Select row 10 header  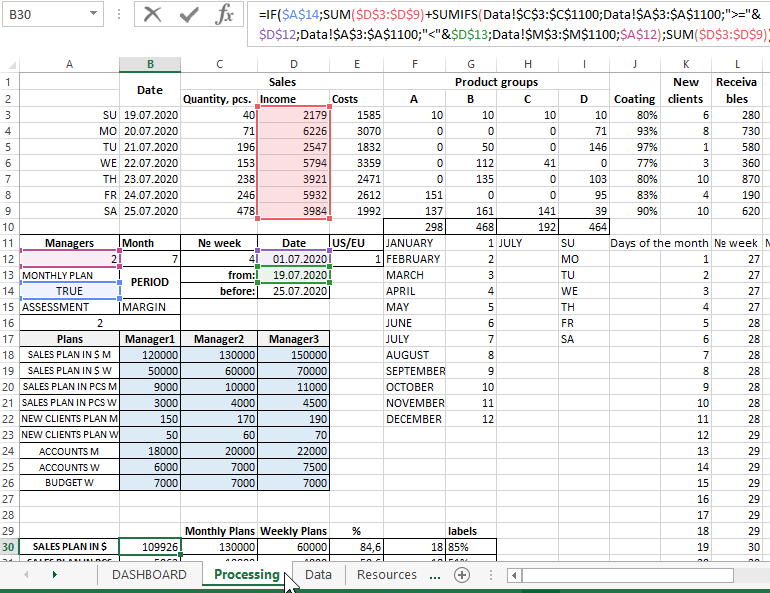(9, 227)
